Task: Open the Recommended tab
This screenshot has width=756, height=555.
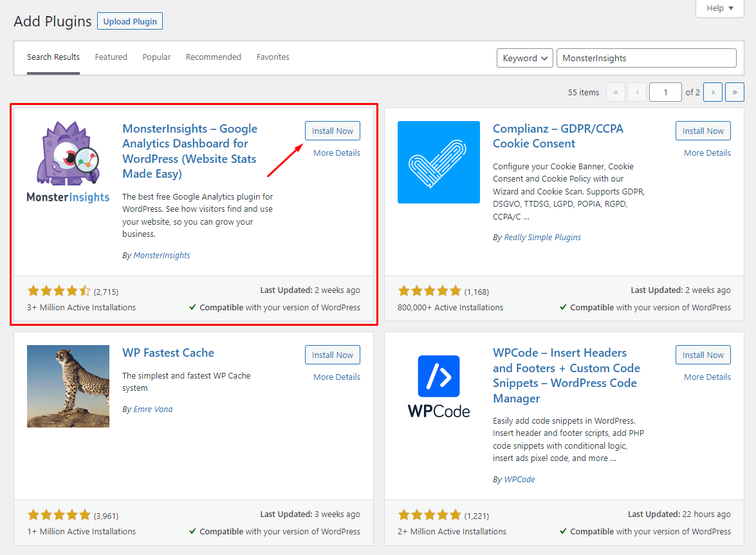Action: click(x=214, y=57)
